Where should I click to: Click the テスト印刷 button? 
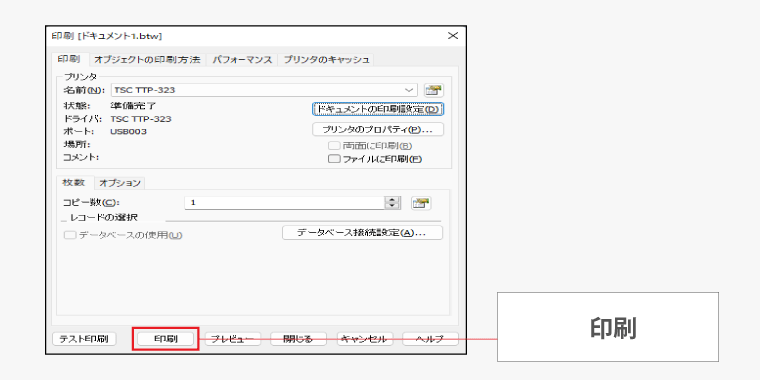(84, 339)
